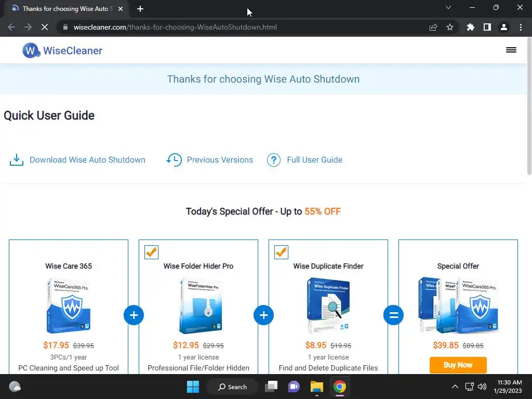Toggle Chrome side panel
This screenshot has height=399, width=532.
[x=487, y=27]
